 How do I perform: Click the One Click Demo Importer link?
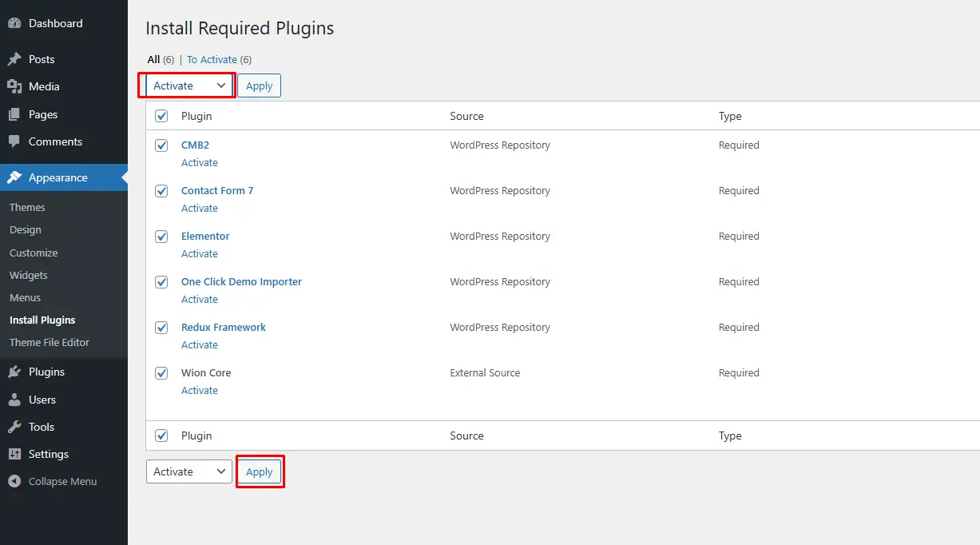click(x=241, y=282)
